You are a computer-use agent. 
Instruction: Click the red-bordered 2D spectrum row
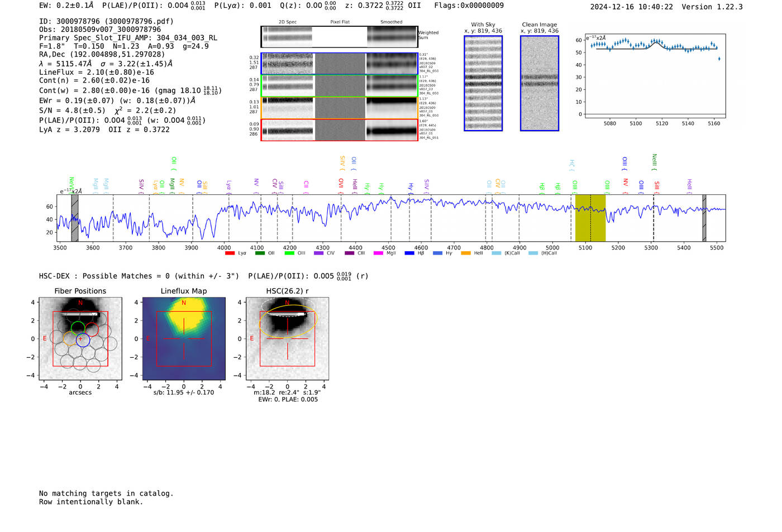point(340,130)
